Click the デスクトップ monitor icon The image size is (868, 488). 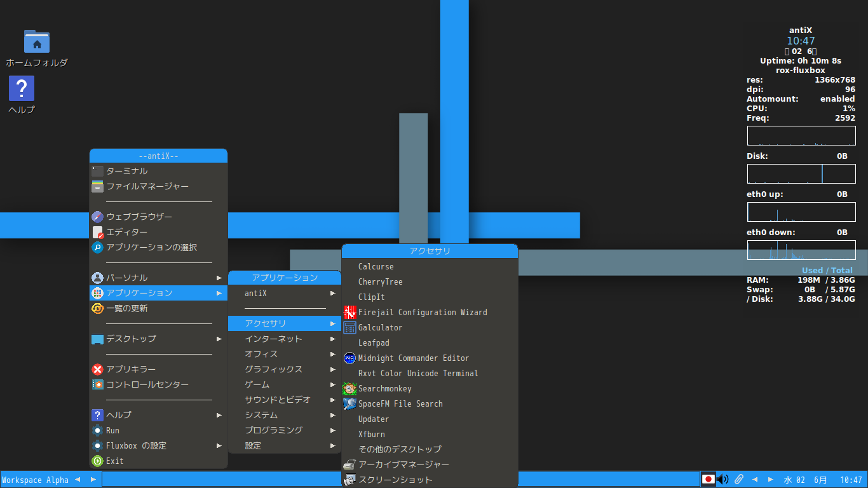(x=97, y=339)
